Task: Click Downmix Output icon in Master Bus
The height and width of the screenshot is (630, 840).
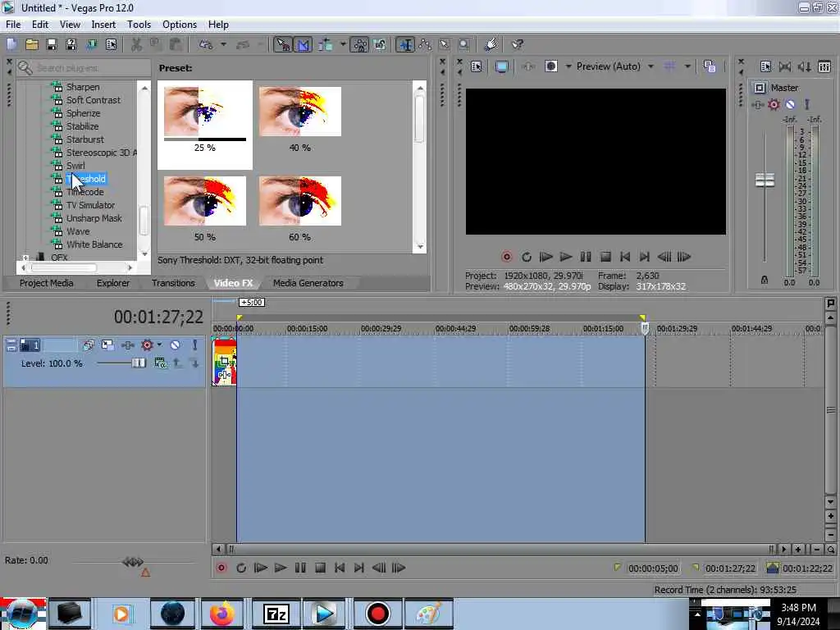Action: (x=785, y=66)
